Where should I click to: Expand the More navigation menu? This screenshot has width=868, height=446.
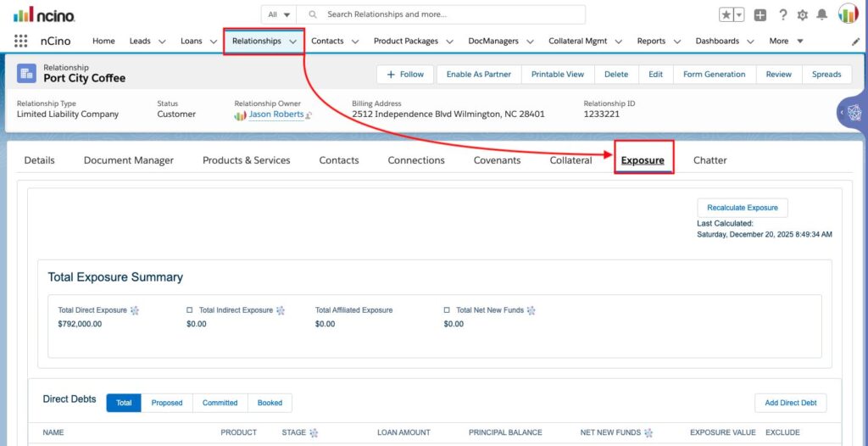pyautogui.click(x=786, y=41)
